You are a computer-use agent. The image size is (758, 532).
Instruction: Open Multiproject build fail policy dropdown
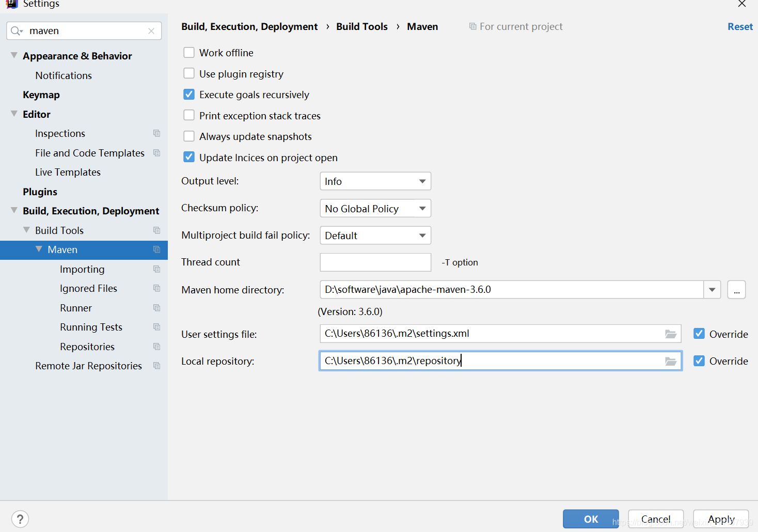pyautogui.click(x=375, y=236)
